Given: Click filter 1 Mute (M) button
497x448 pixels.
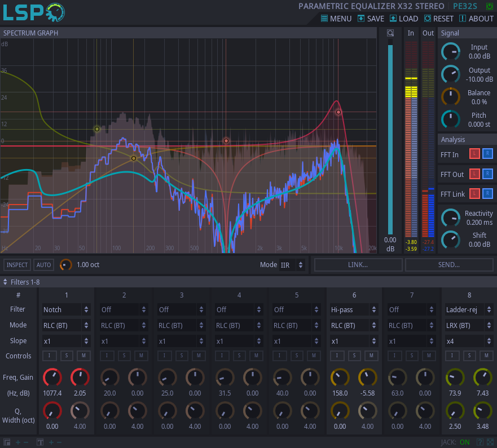Looking at the screenshot, I should 83,356.
